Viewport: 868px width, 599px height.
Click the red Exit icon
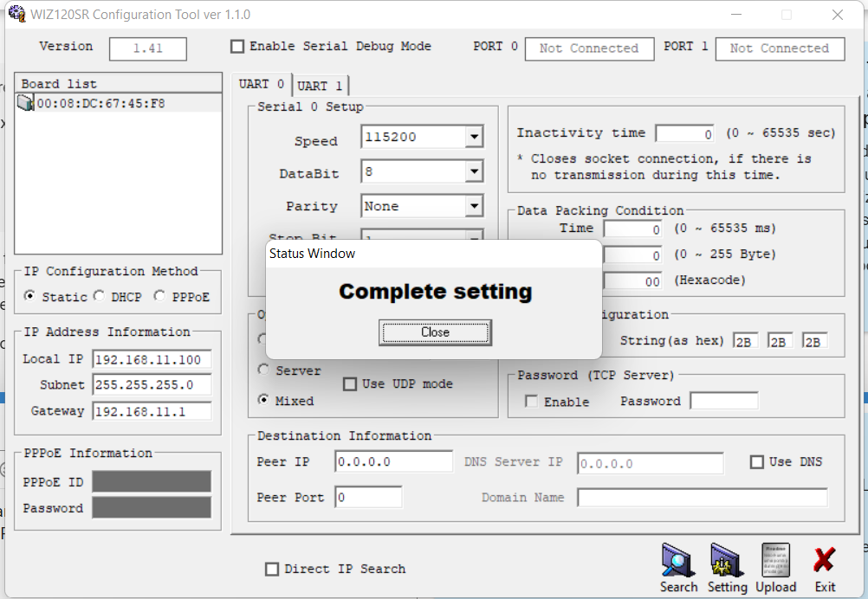point(825,568)
